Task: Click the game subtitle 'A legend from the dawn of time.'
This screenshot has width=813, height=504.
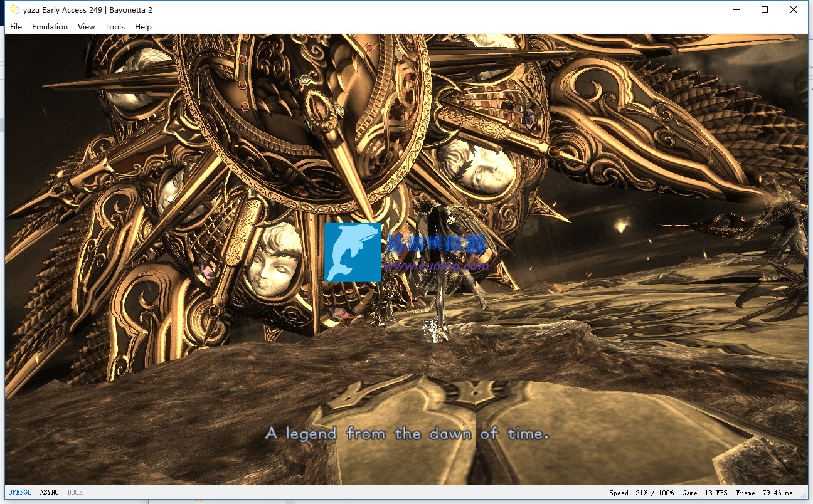Action: tap(407, 434)
